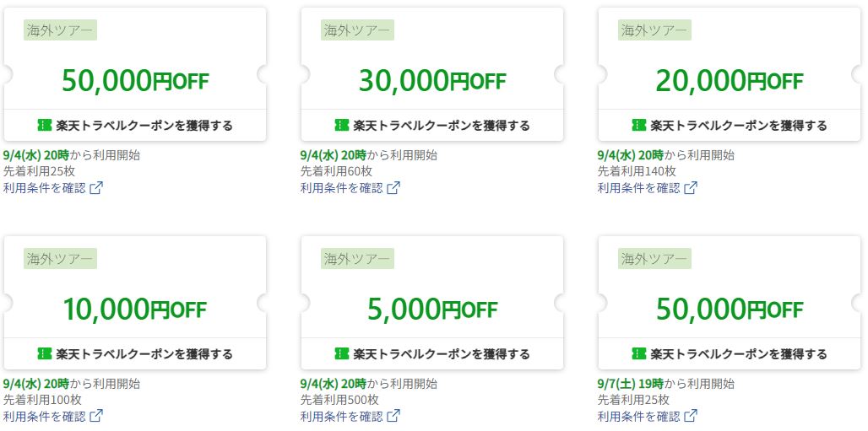Click external link icon under 先着利用100枚 coupon
The width and height of the screenshot is (868, 431).
coord(96,416)
